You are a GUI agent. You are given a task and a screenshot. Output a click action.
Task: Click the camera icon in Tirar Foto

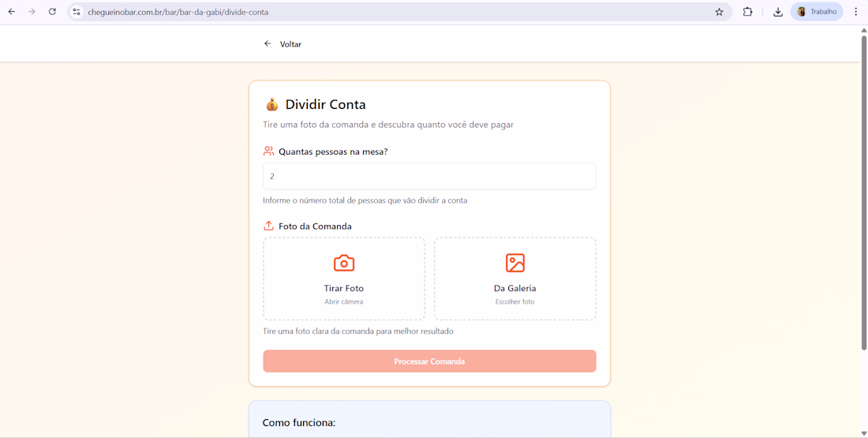[344, 263]
